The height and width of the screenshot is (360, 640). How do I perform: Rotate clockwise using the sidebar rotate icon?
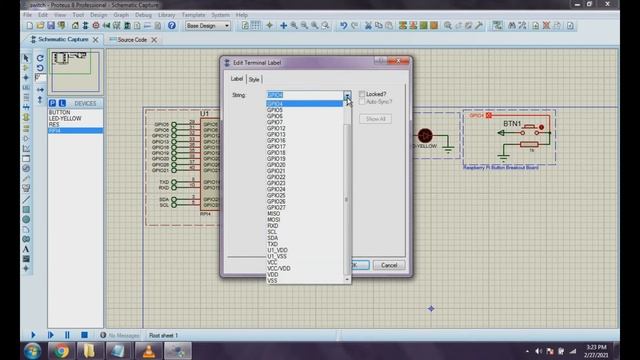click(40, 58)
